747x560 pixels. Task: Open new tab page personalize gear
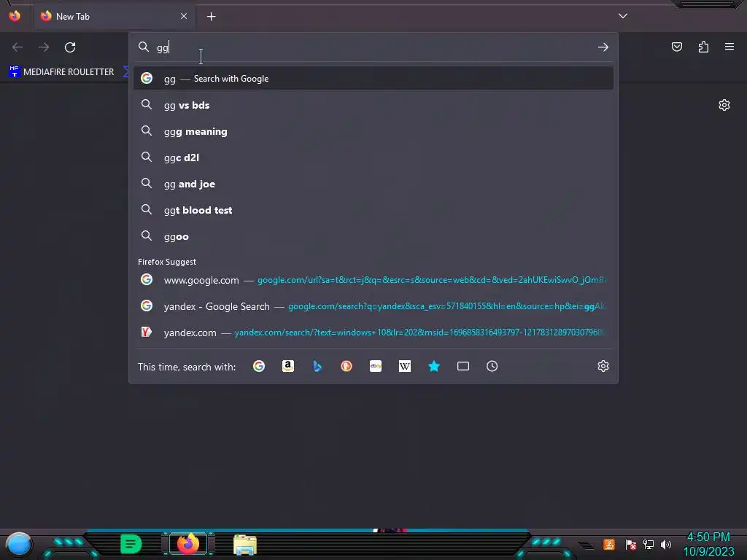(724, 105)
